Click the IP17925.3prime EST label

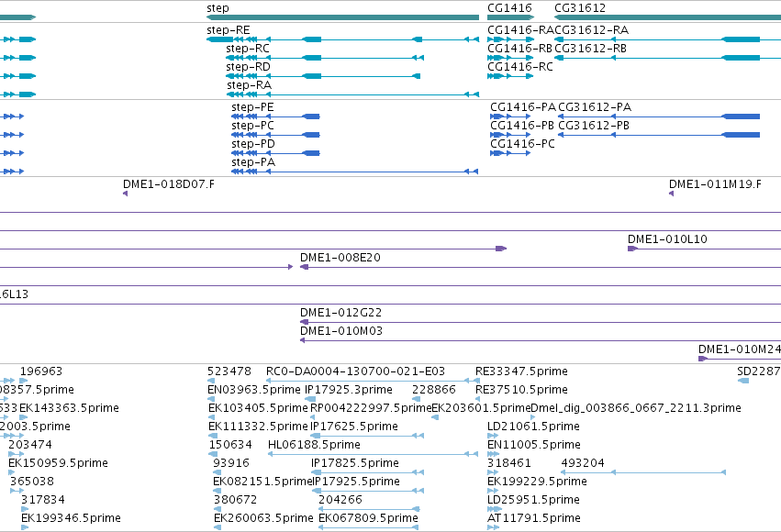click(x=349, y=390)
